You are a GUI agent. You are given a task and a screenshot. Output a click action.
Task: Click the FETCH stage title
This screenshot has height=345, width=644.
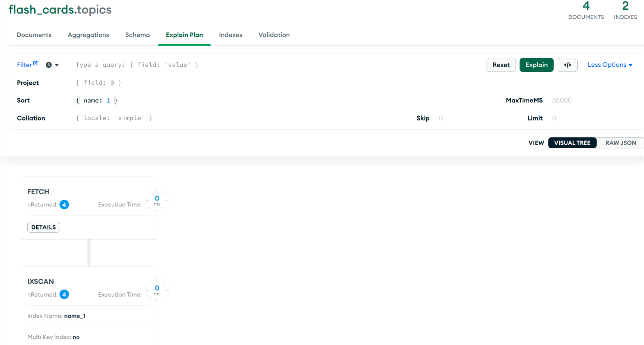tap(38, 192)
